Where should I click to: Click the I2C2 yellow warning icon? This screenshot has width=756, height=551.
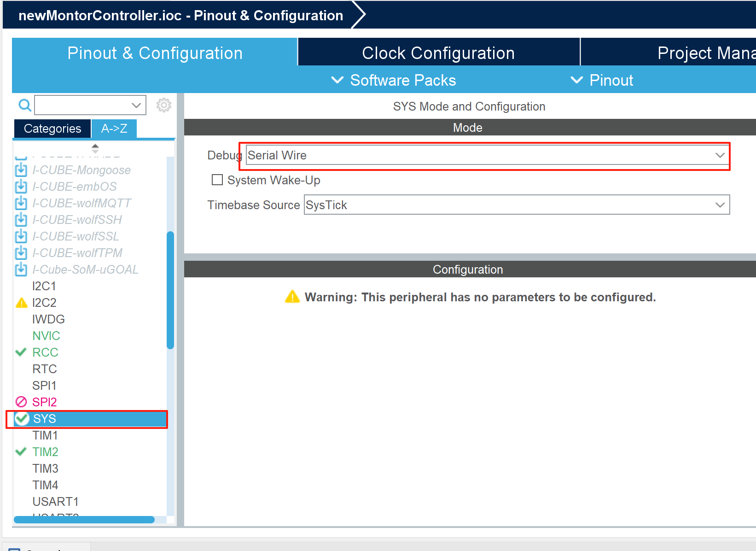point(22,303)
